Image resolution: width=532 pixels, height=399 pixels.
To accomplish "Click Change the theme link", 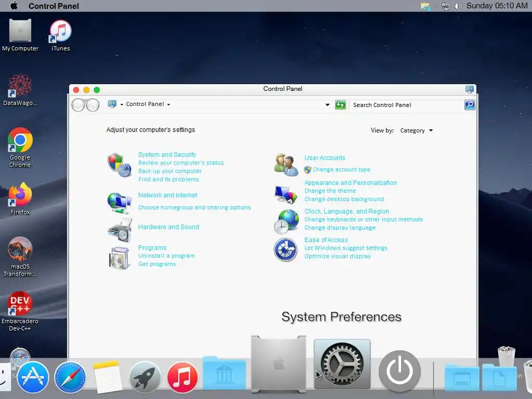I will 330,191.
